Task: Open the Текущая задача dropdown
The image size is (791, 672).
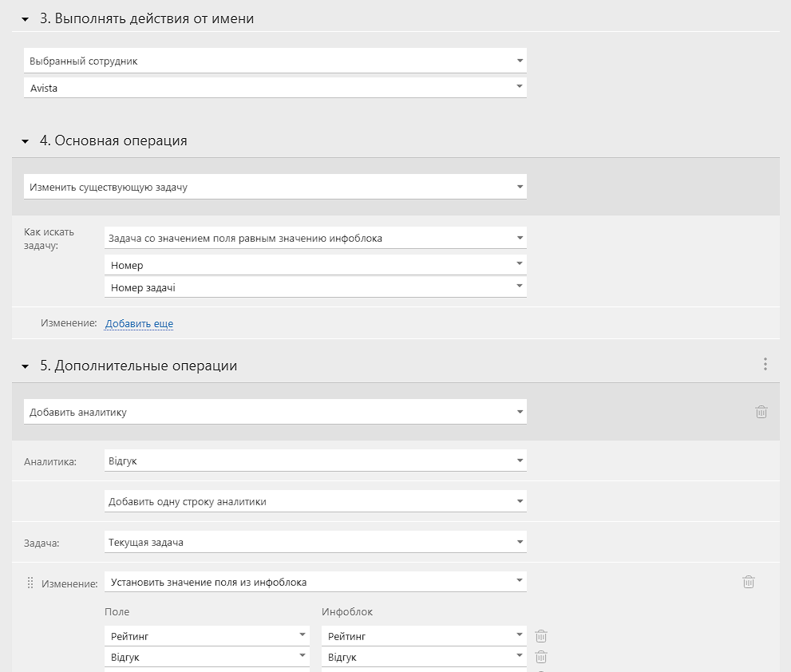Action: pos(315,542)
